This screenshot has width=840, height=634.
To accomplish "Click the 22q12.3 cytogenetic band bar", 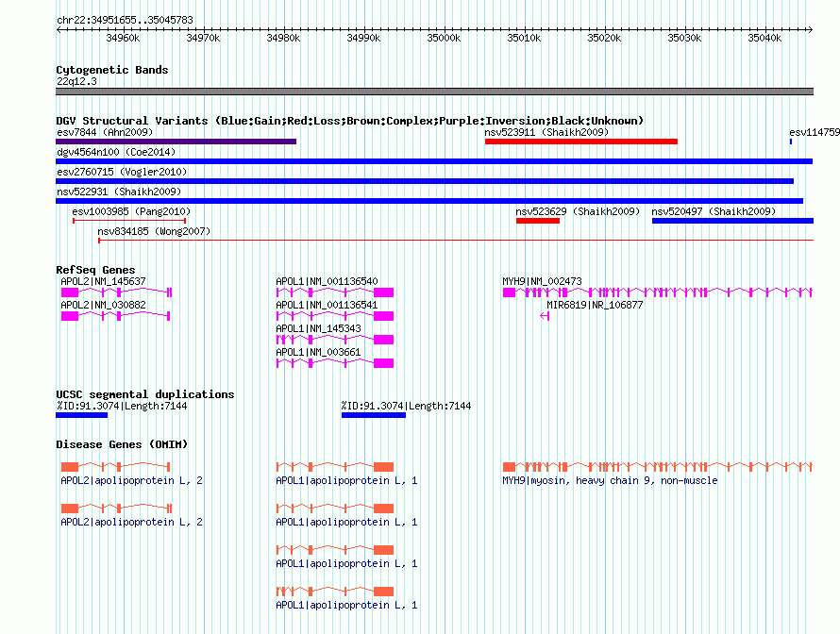I will click(x=434, y=92).
